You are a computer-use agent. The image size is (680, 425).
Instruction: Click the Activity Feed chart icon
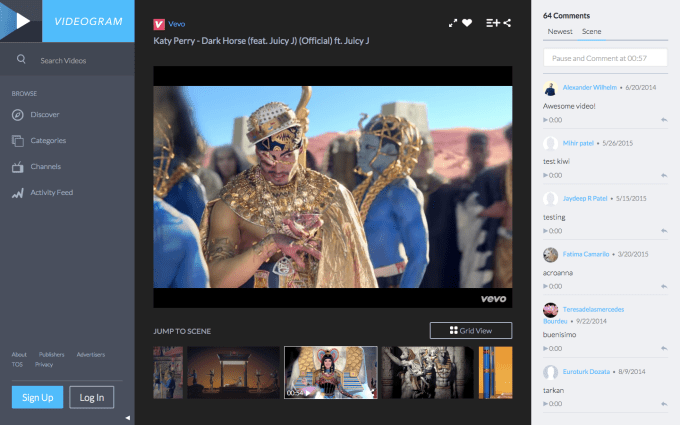(17, 193)
